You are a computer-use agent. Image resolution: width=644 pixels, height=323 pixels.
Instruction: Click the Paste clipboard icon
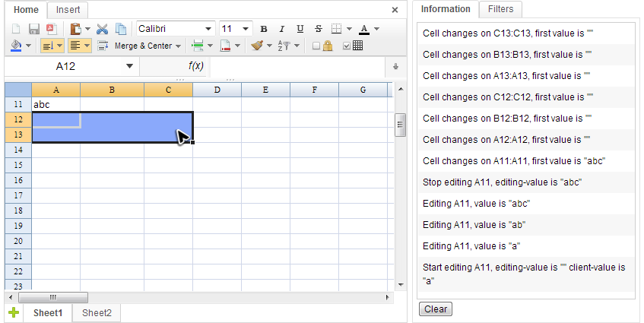click(75, 29)
